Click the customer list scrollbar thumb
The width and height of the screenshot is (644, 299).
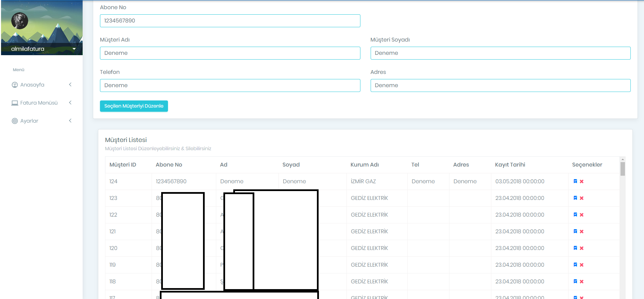coord(623,169)
